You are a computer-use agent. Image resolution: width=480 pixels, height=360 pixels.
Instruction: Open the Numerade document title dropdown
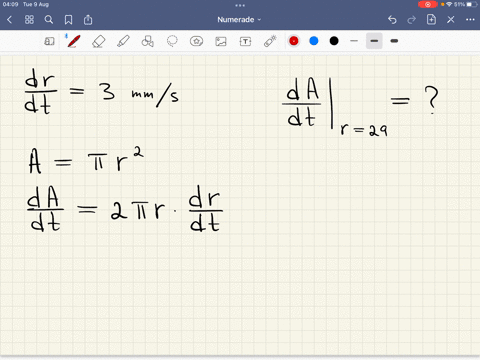tap(239, 20)
